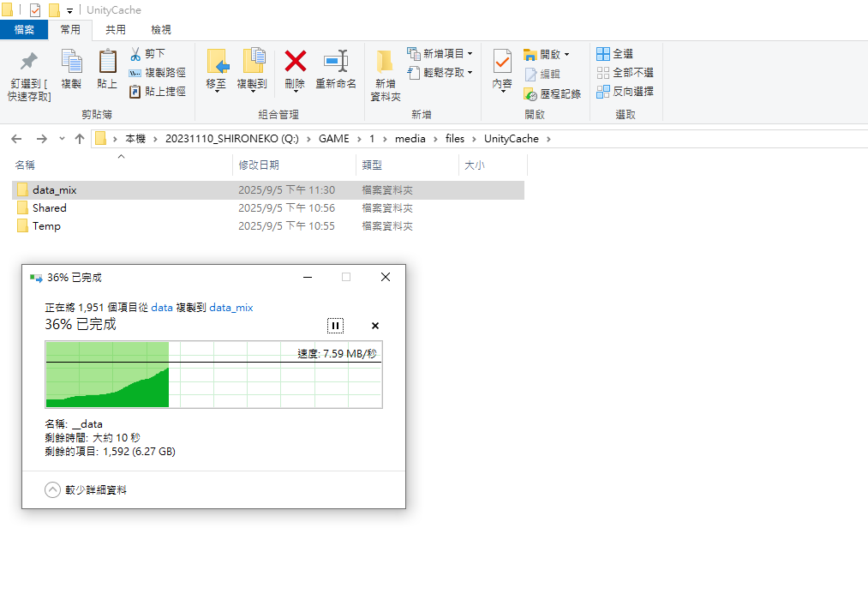Click 全部不選 (Select none)
Image resolution: width=868 pixels, height=594 pixels.
coord(625,73)
